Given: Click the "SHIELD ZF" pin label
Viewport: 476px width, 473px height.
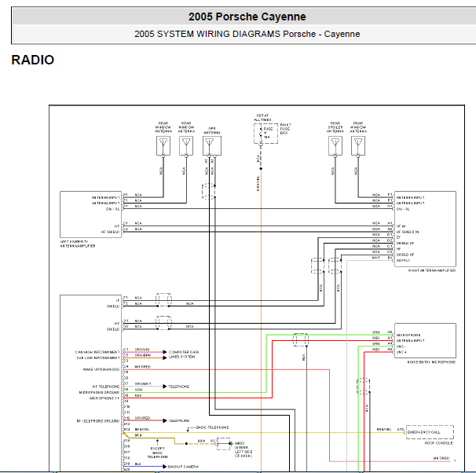Looking at the screenshot, I should point(405,244).
